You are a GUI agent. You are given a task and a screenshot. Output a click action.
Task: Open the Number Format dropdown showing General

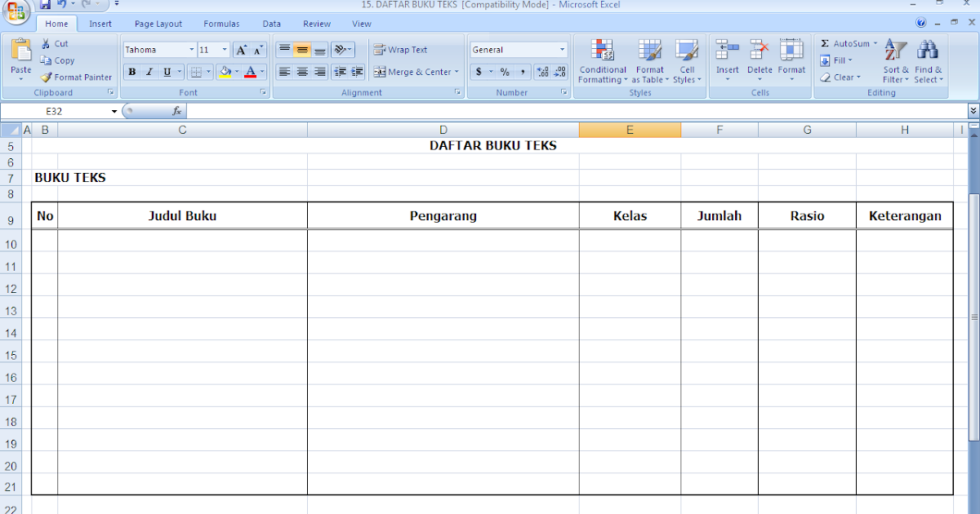(518, 49)
